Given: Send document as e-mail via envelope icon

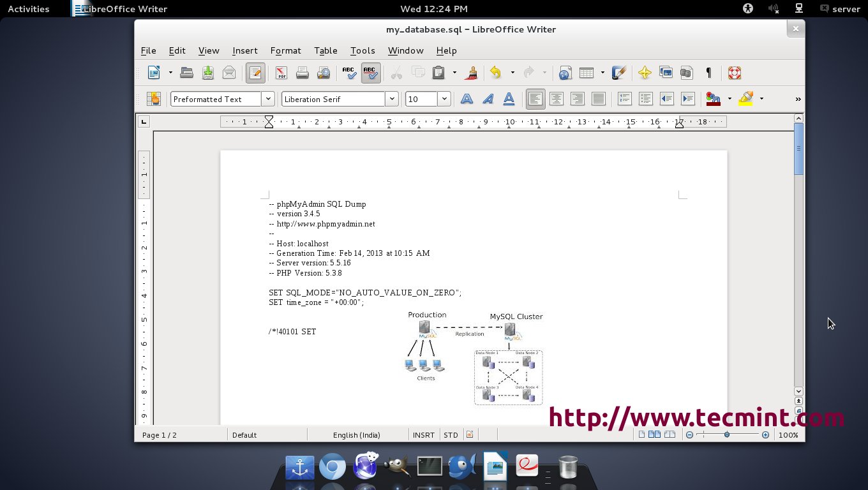Looking at the screenshot, I should (x=229, y=73).
